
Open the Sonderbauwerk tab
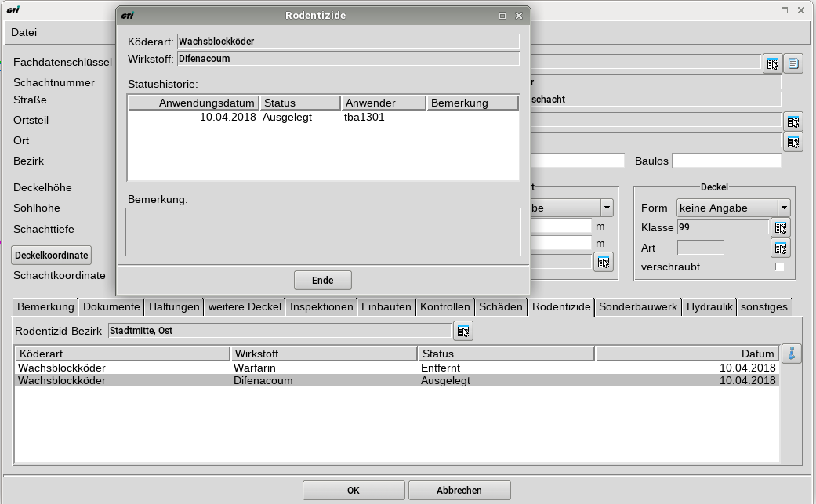pyautogui.click(x=638, y=306)
